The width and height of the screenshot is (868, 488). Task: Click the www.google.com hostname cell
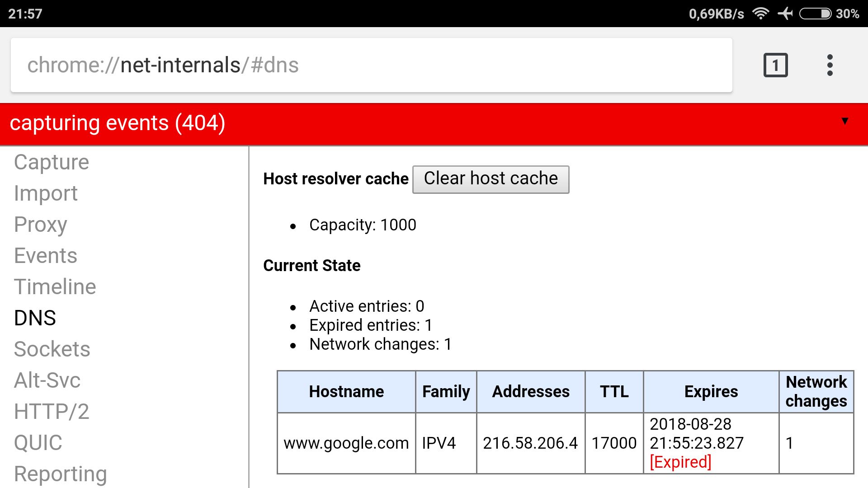(x=346, y=443)
